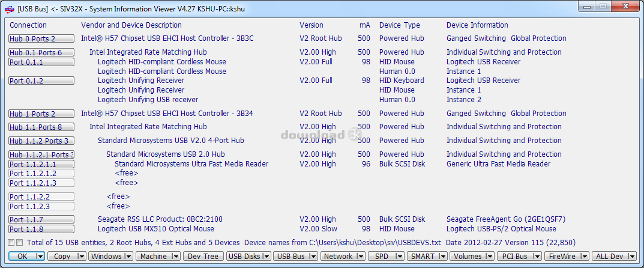Click the SIV application icon in title bar
This screenshot has width=644, height=268.
(9, 8)
